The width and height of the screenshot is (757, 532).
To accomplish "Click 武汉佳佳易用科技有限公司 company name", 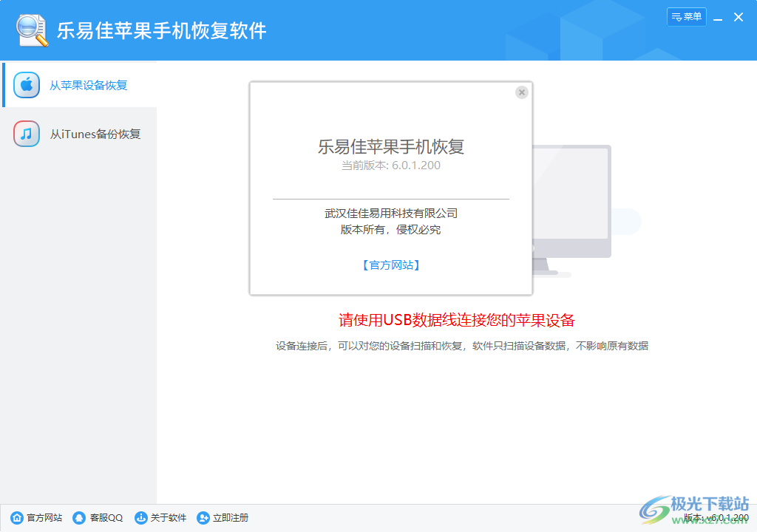I will tap(391, 214).
